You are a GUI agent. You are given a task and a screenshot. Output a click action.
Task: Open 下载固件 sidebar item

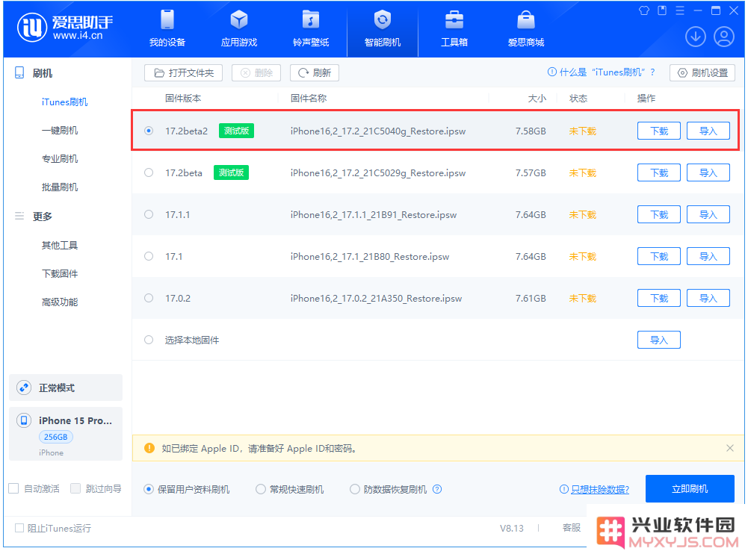60,273
